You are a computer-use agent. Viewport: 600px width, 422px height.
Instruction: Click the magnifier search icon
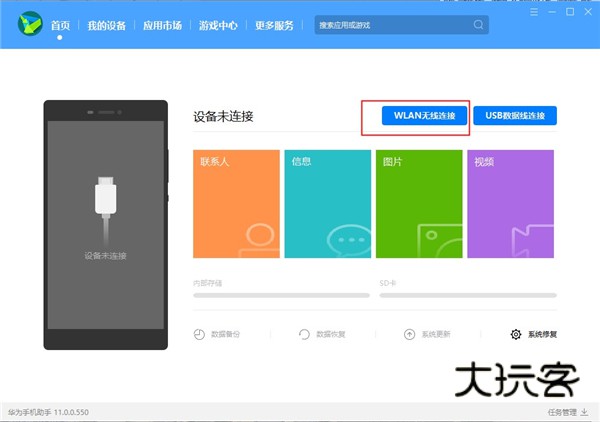coord(479,25)
